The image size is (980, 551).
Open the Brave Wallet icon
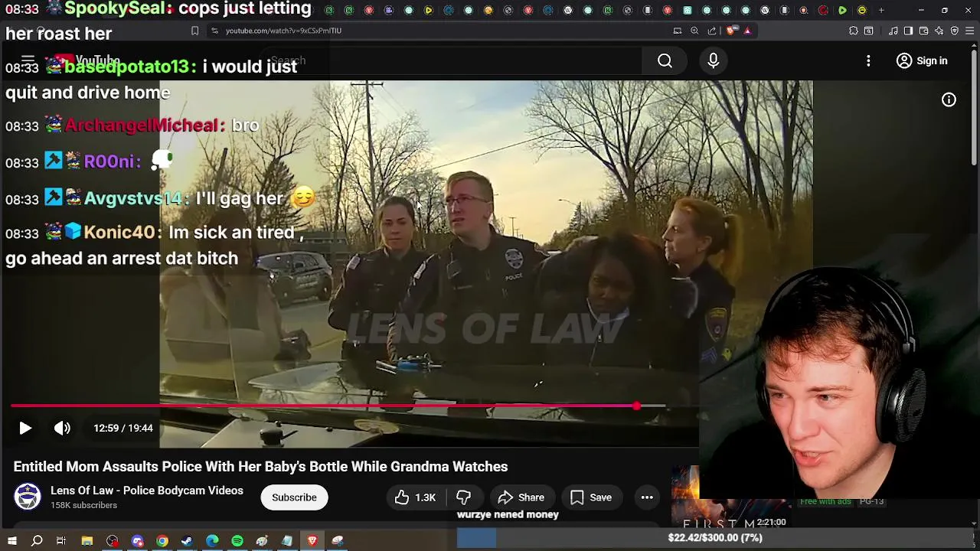pyautogui.click(x=924, y=31)
